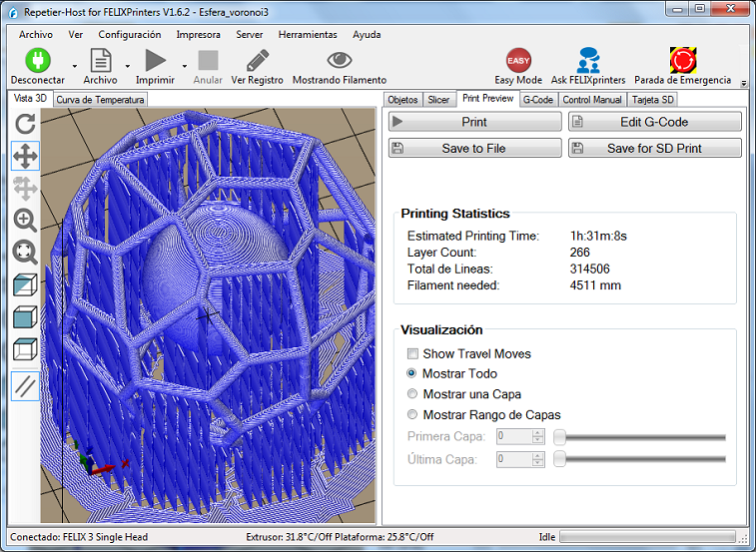
Task: Click the Primera Capa number field
Action: point(514,436)
